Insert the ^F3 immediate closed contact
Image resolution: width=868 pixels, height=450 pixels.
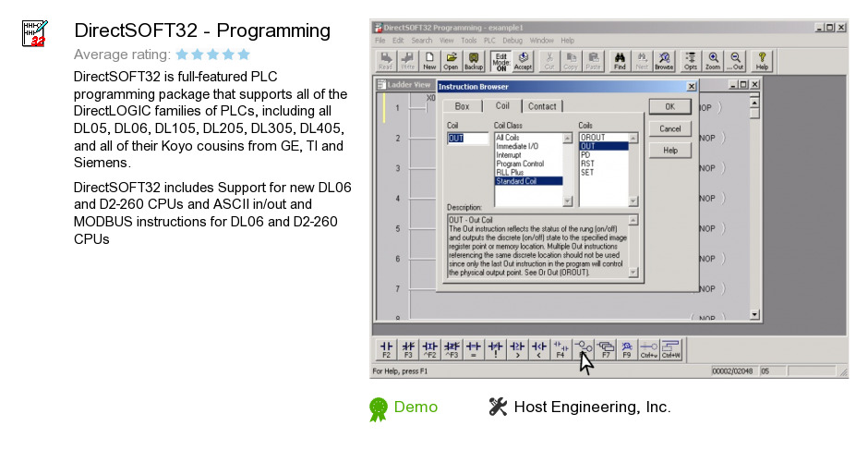[452, 349]
